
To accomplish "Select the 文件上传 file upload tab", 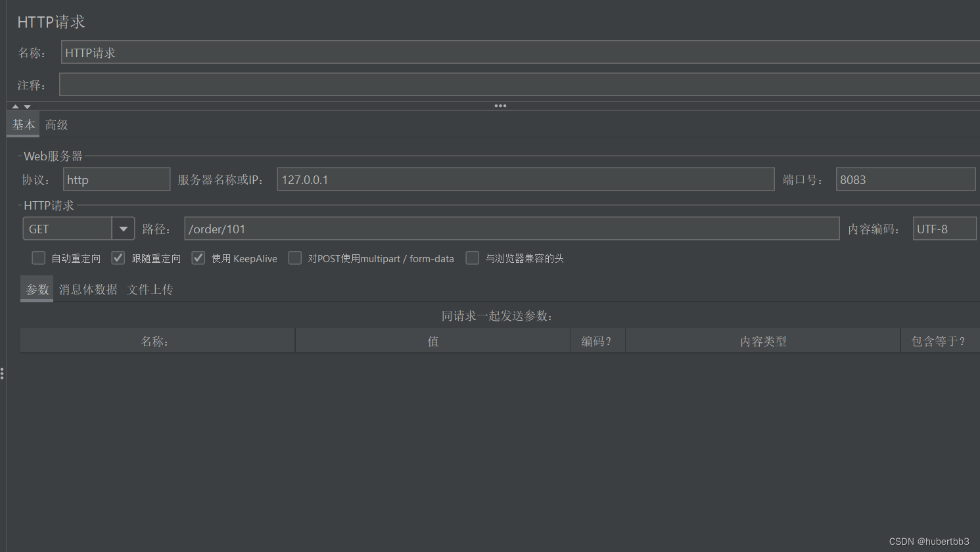I will (x=150, y=289).
